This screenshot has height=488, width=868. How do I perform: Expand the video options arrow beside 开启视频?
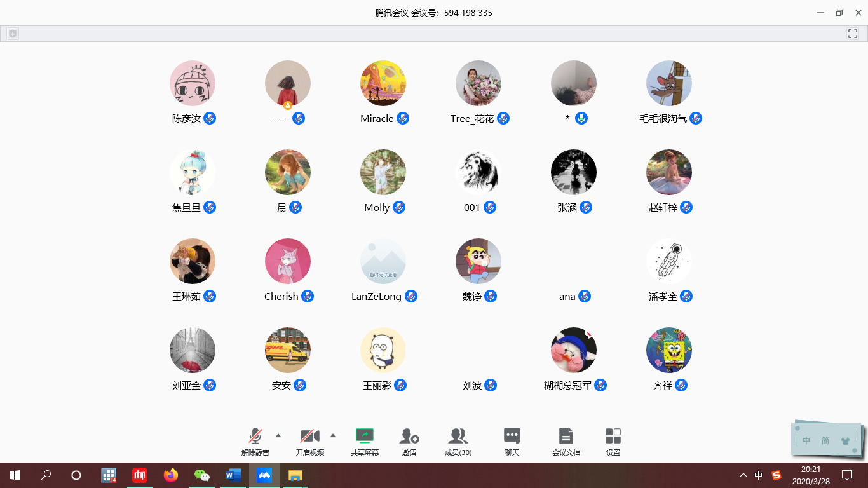coord(333,435)
